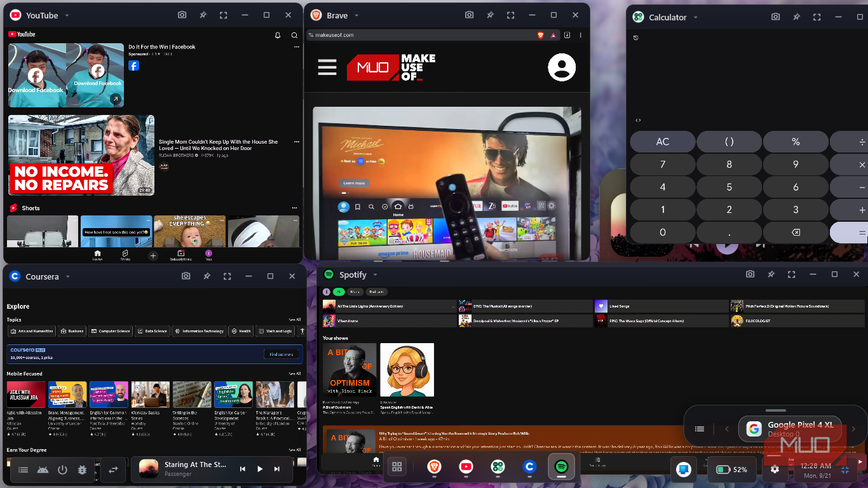Open Brave browser three-dot menu
This screenshot has height=488, width=868.
point(580,35)
